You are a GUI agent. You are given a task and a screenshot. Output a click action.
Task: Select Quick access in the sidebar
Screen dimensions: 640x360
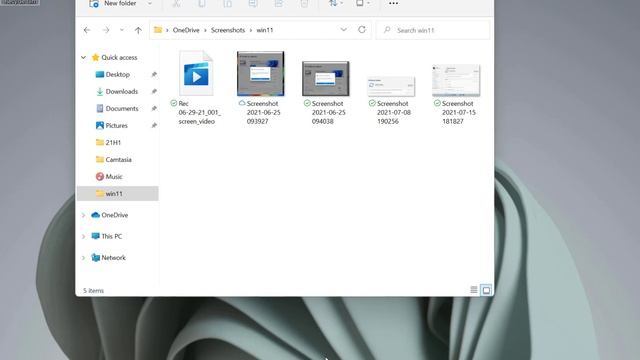[119, 58]
